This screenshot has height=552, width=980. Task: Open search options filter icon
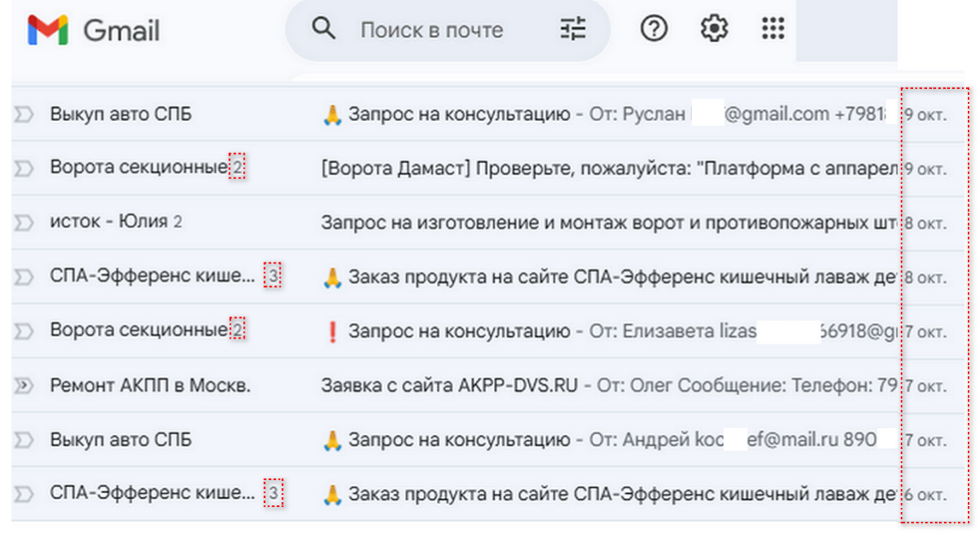click(x=573, y=29)
